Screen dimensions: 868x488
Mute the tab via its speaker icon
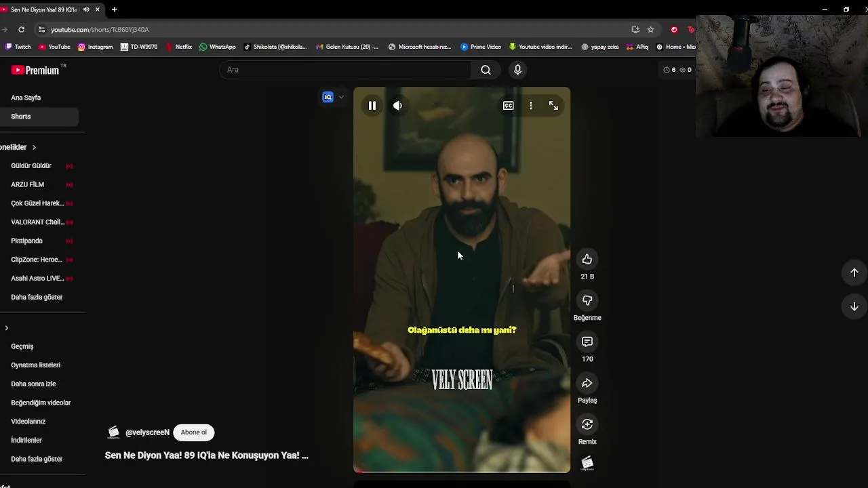(86, 9)
